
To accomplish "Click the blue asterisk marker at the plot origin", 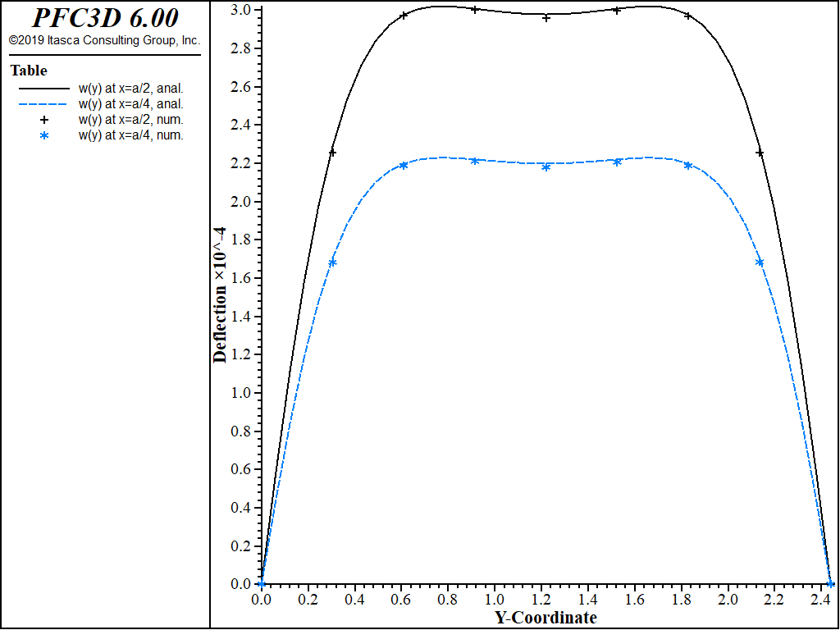I will tap(261, 584).
